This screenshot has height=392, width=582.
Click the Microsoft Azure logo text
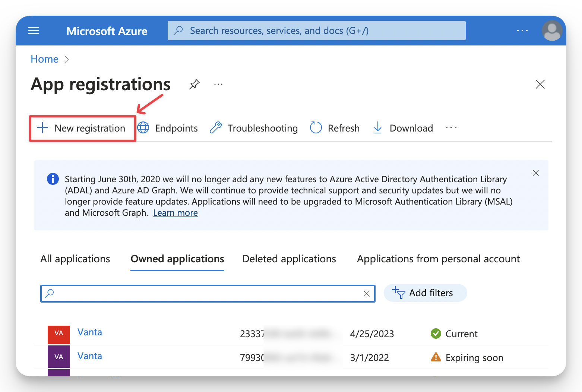[107, 31]
